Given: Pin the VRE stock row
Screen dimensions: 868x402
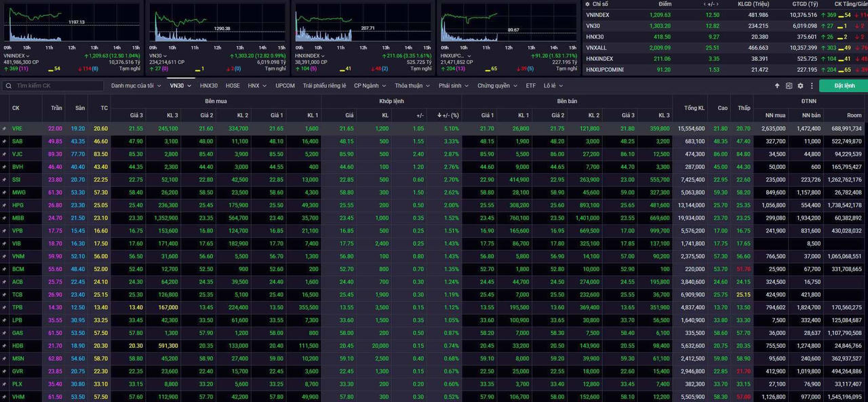Looking at the screenshot, I should [4, 128].
